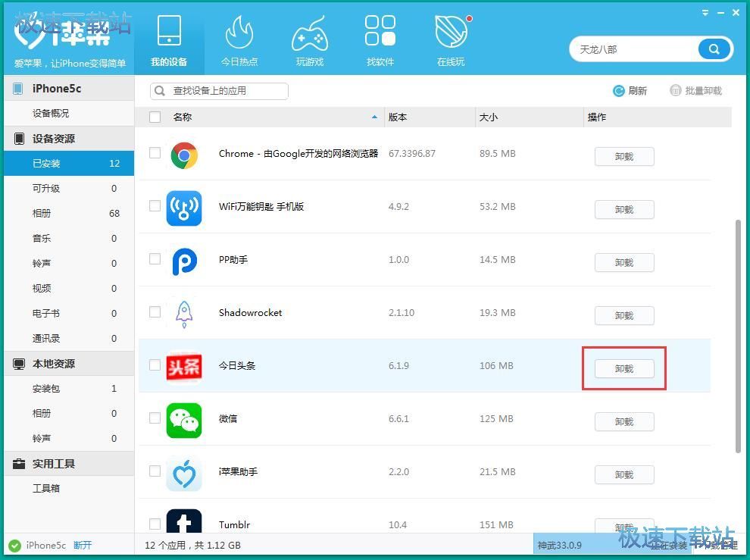Check the PP助手 row checkbox
This screenshot has width=750, height=560.
point(155,259)
